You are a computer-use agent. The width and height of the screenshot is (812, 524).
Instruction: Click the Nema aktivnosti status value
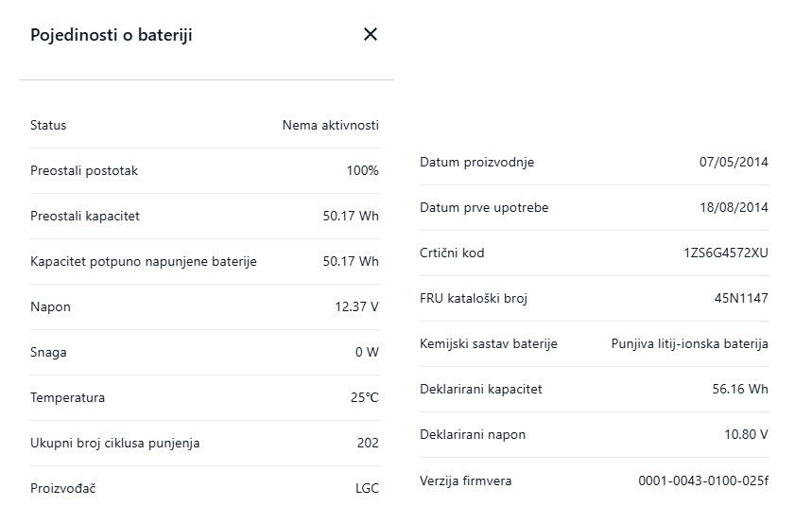click(330, 126)
